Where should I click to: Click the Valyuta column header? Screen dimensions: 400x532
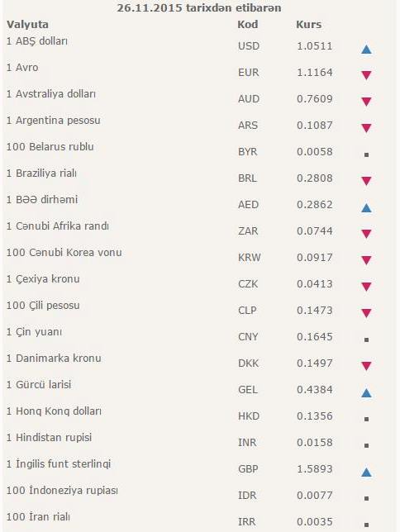(x=27, y=25)
